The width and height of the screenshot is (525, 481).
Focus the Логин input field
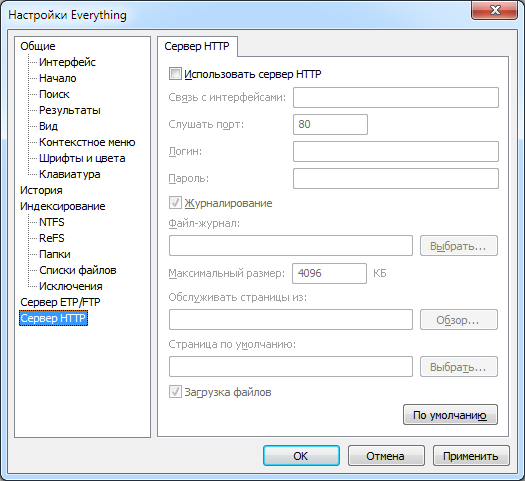[396, 151]
